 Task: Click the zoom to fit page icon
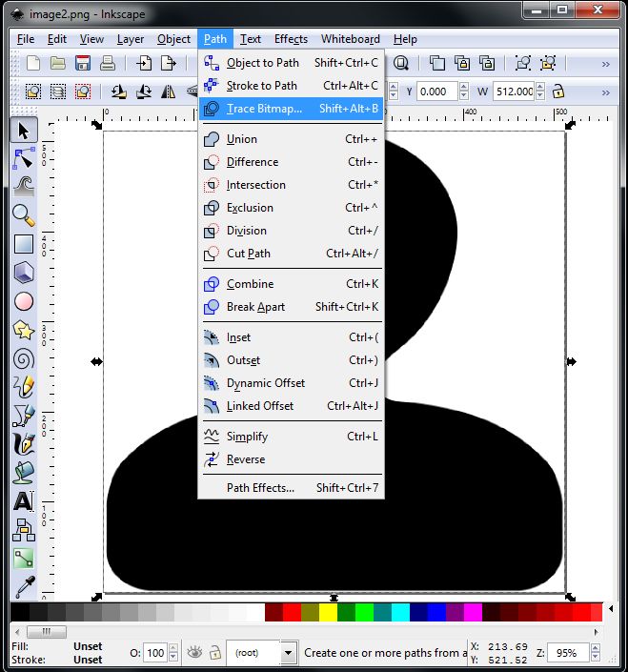[x=401, y=64]
